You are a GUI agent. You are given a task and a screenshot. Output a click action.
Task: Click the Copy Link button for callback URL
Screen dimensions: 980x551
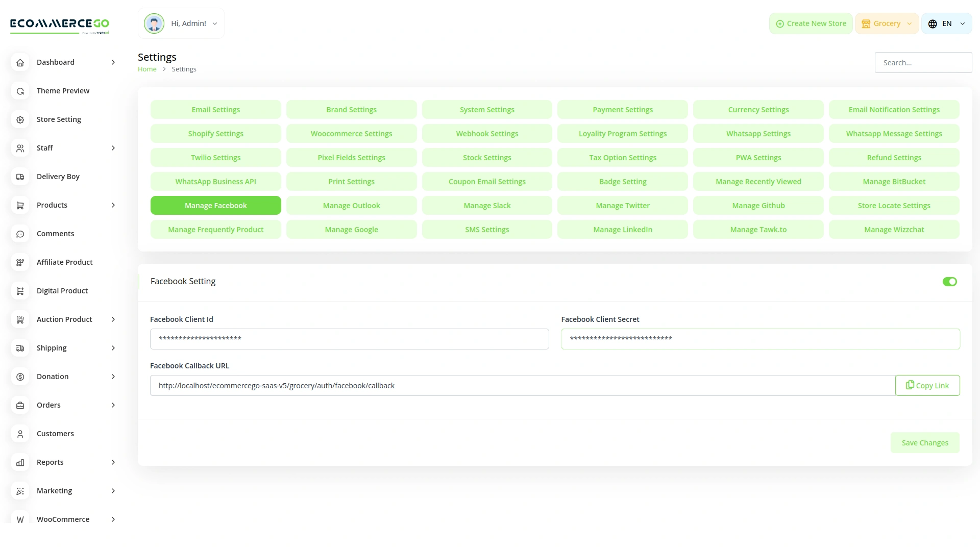tap(927, 385)
